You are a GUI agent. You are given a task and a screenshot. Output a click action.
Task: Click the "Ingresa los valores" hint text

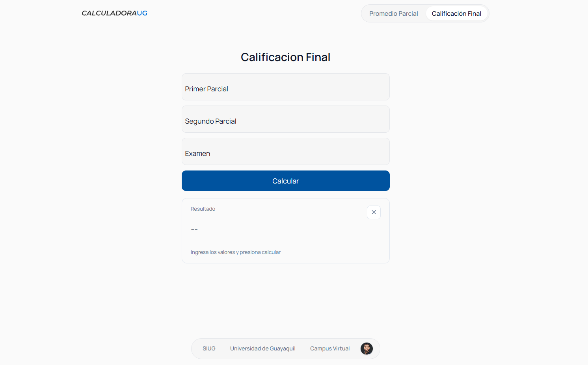(x=236, y=252)
